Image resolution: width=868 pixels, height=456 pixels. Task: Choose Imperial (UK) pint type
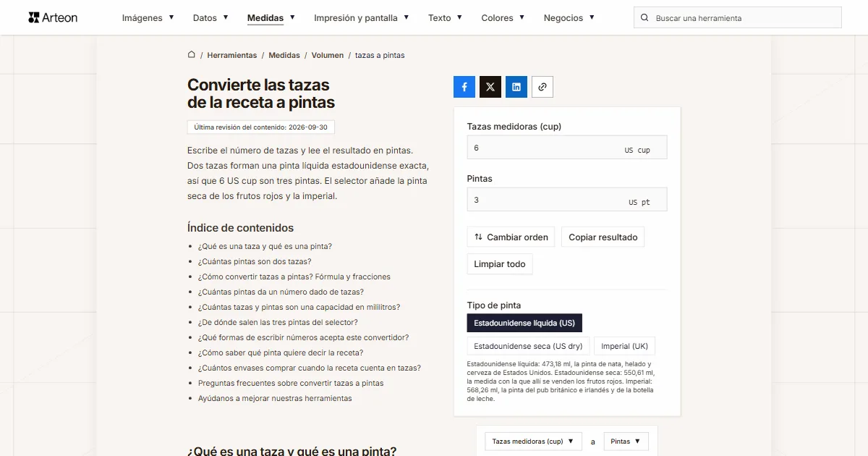[625, 346]
